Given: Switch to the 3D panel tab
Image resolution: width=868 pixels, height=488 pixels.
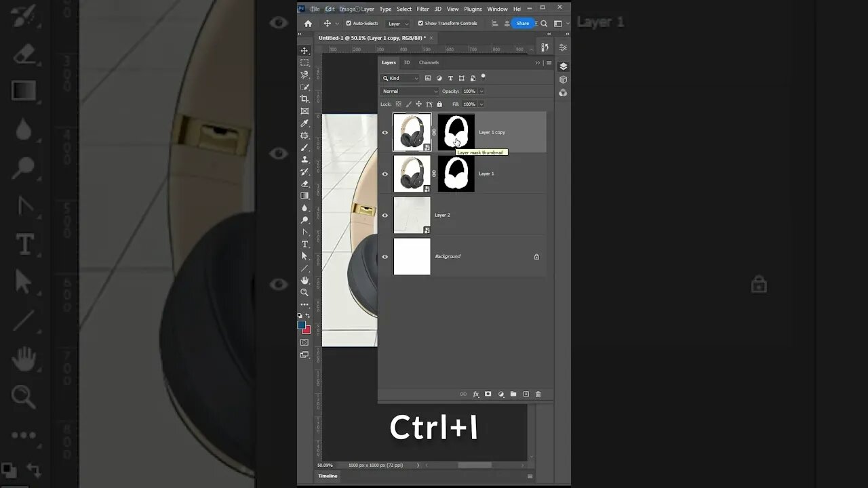Looking at the screenshot, I should point(407,62).
